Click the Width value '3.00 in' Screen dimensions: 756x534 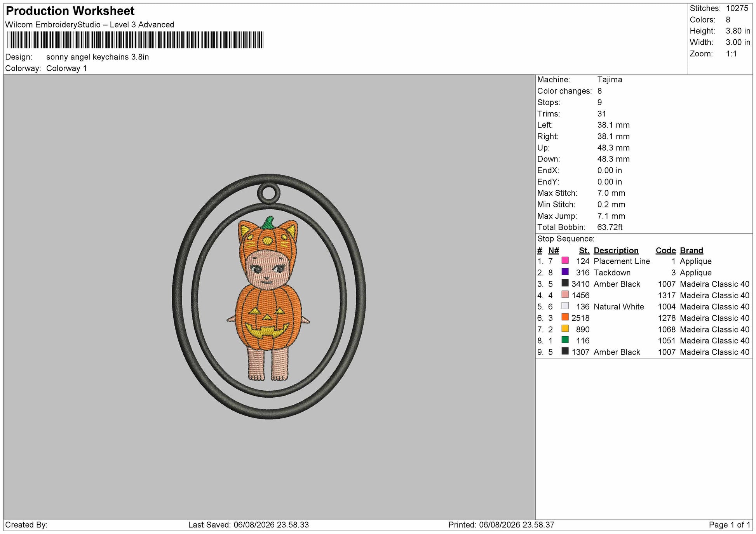pos(738,42)
